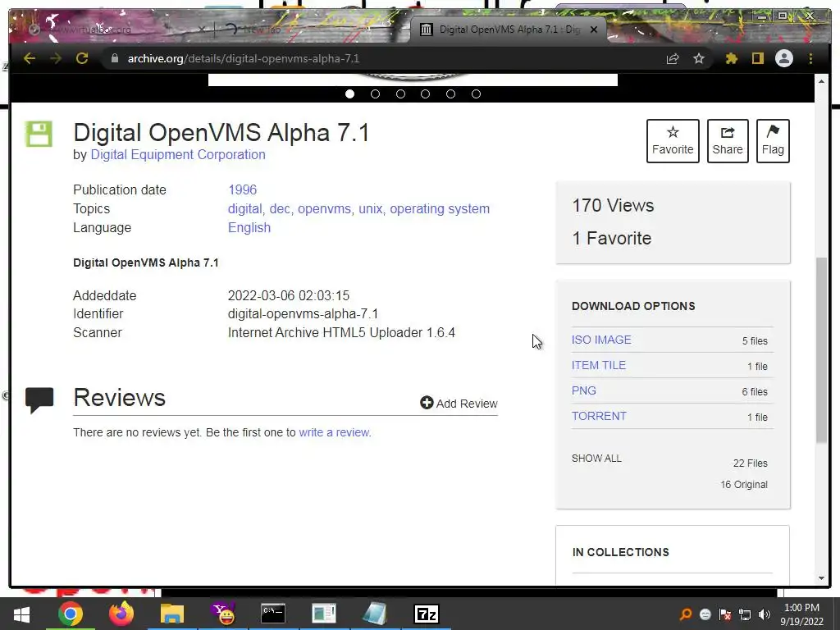Click the browser Back arrow

30,58
